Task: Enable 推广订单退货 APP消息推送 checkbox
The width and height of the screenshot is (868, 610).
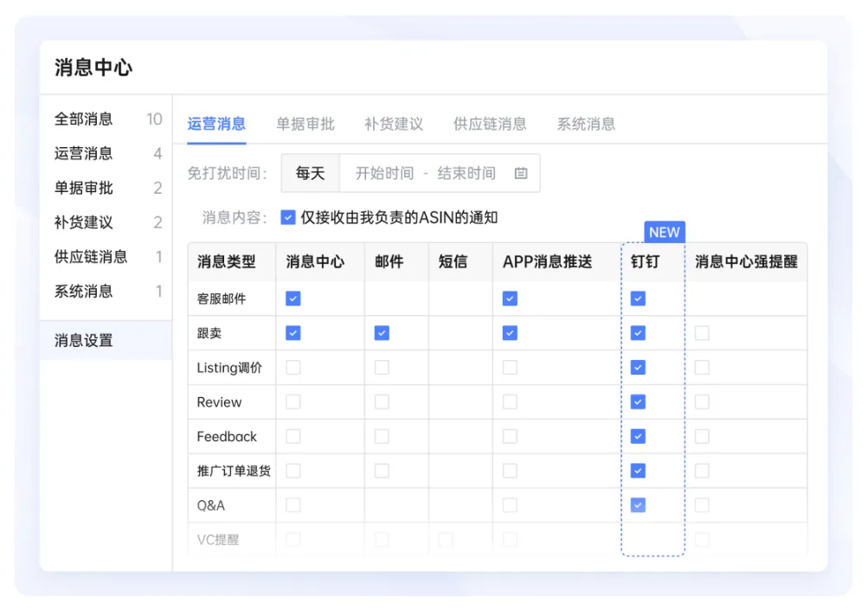Action: (x=510, y=471)
